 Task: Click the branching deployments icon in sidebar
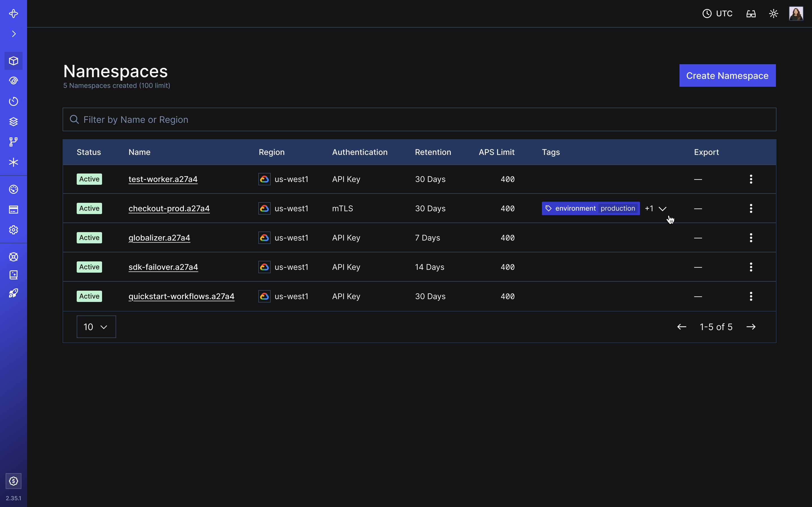(14, 141)
